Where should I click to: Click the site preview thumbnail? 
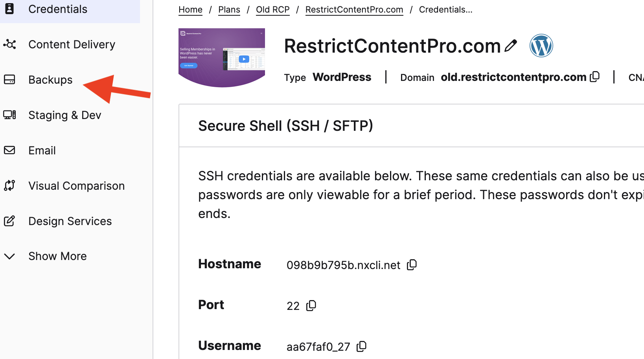pos(221,58)
